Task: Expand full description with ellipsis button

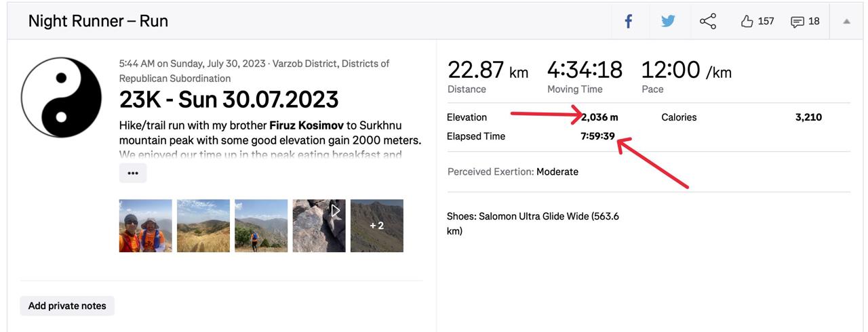Action: coord(133,173)
